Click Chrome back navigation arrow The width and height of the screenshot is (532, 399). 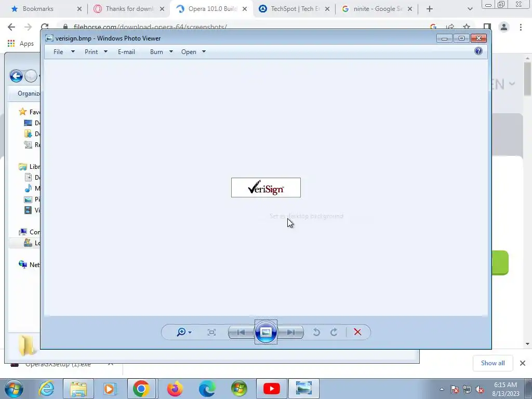11,27
